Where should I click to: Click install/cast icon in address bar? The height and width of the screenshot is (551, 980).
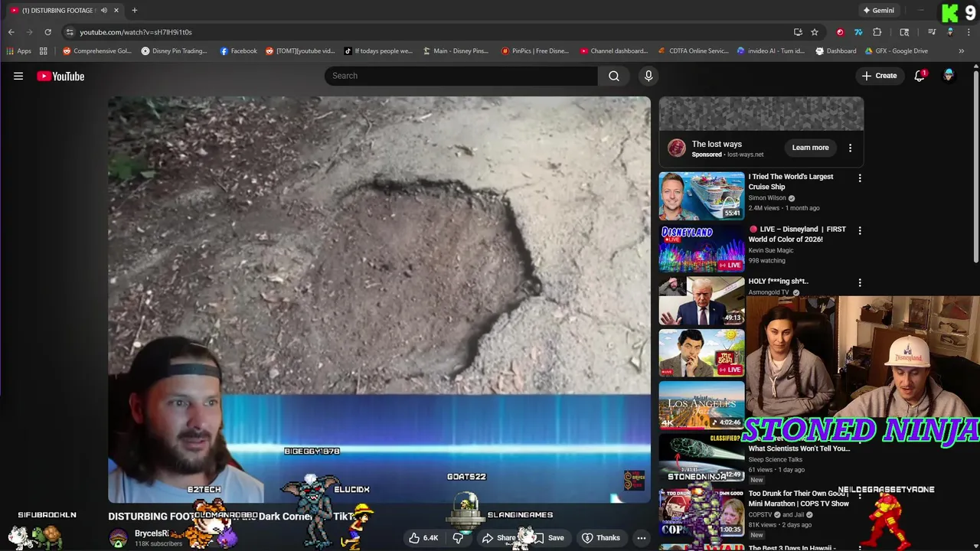point(798,32)
